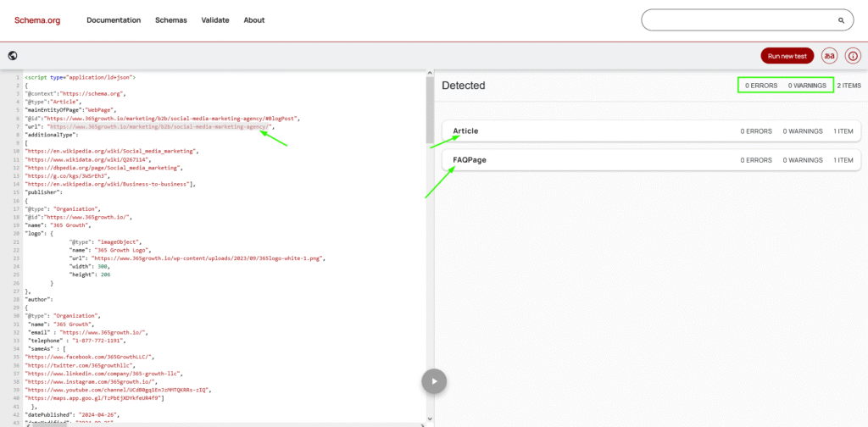Click the script type ld+json line
Screen dimensions: 868x427
point(81,77)
